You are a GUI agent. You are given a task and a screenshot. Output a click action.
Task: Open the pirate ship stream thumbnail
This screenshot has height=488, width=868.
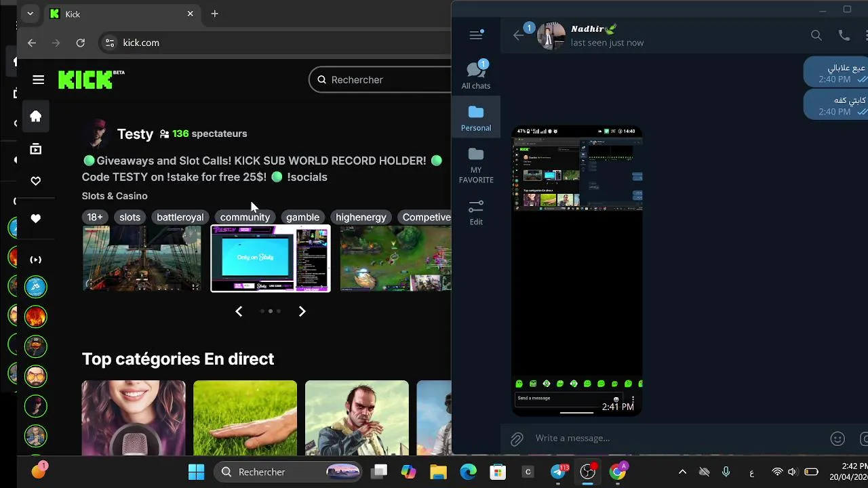point(142,258)
